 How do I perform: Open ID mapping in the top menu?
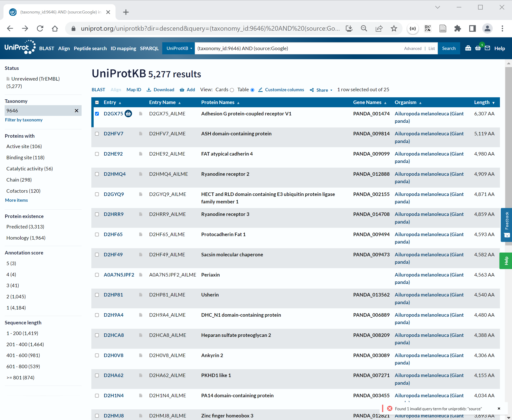(123, 48)
